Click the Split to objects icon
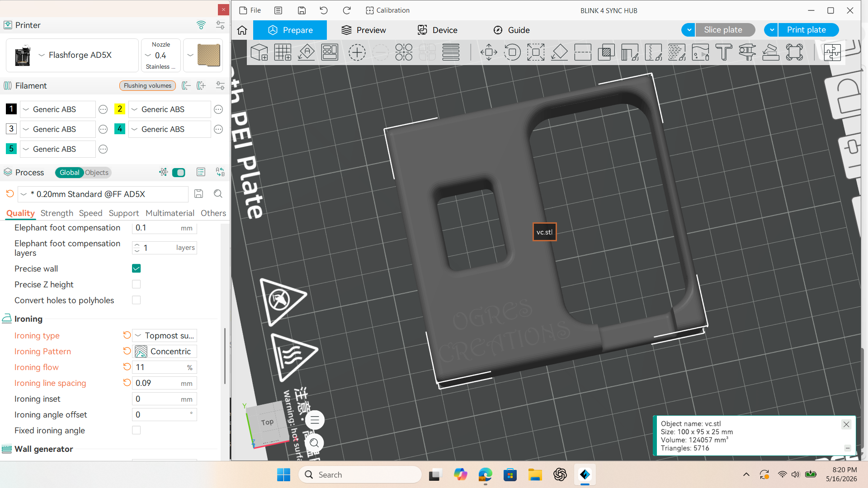Screen dimensions: 868x488 tap(404, 52)
